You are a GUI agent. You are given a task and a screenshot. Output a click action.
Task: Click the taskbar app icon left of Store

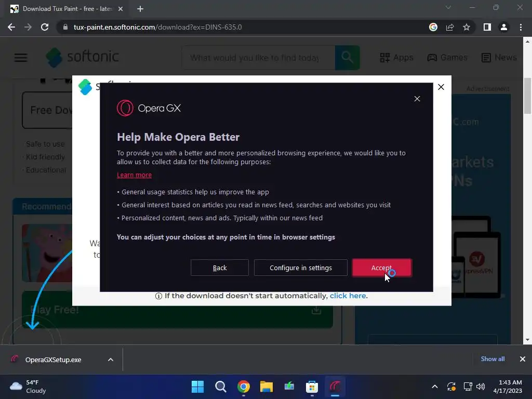[x=289, y=387]
